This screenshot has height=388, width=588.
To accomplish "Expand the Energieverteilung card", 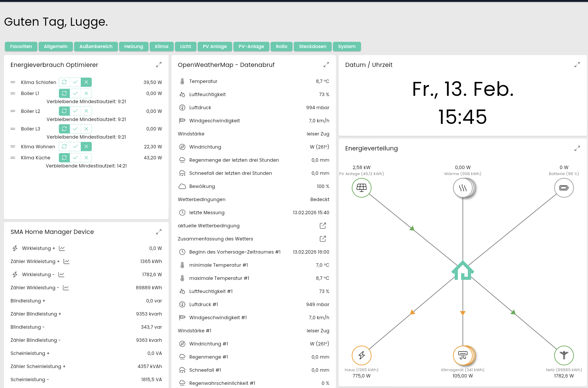I will pyautogui.click(x=577, y=148).
